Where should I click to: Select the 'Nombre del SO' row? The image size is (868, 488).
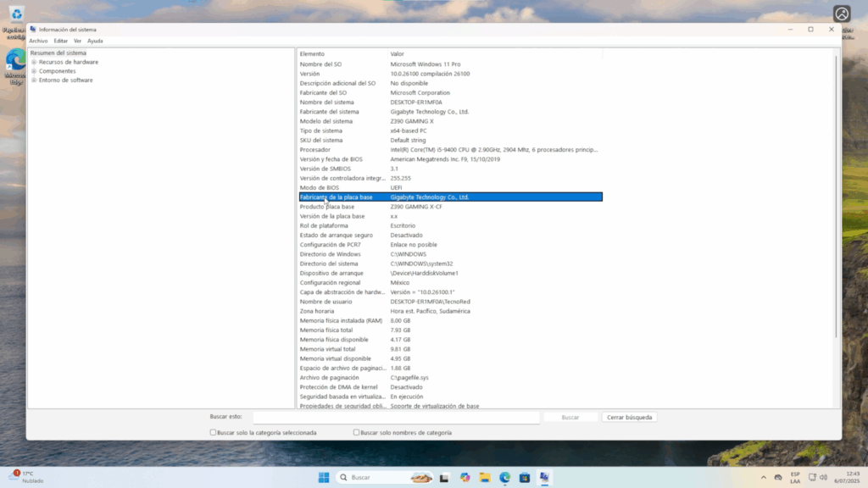click(x=450, y=64)
